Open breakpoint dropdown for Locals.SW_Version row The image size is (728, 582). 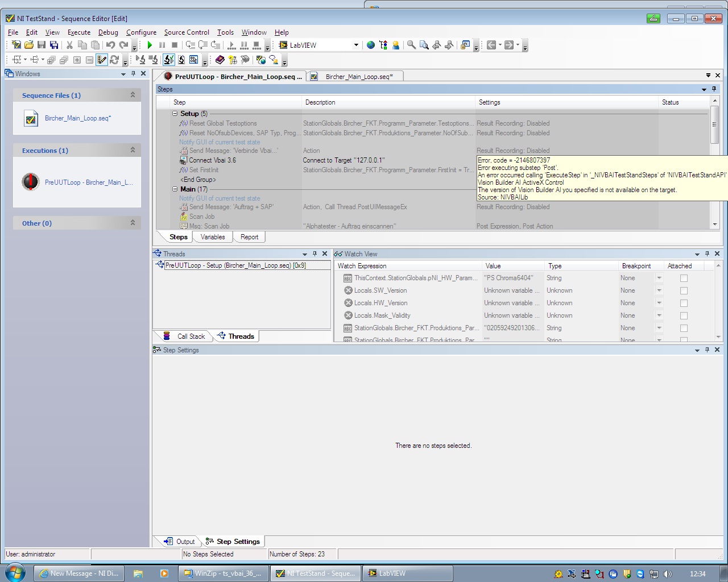(659, 290)
